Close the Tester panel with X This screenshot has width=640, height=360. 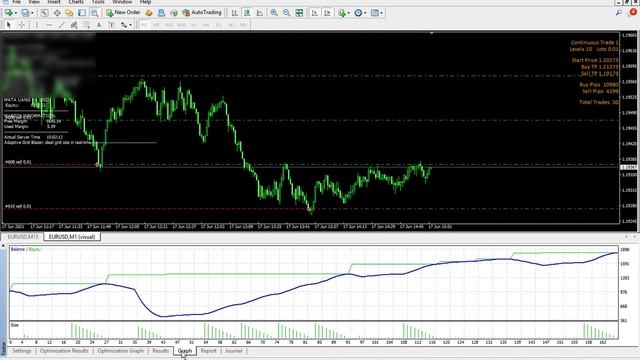3,246
